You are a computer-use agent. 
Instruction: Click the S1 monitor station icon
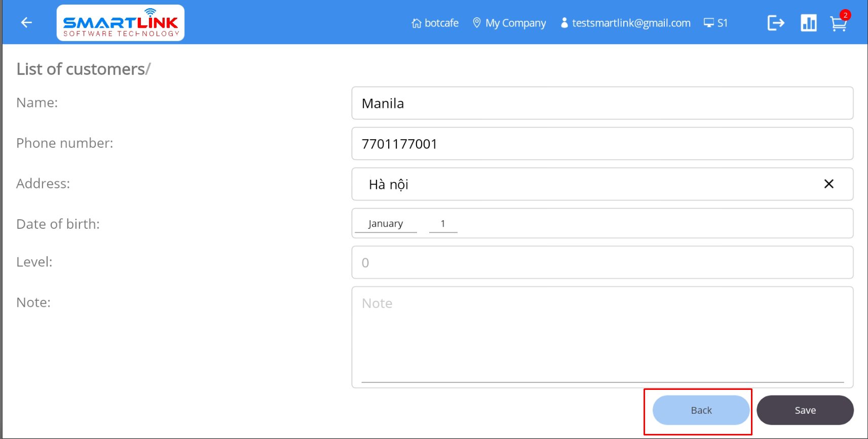[715, 23]
